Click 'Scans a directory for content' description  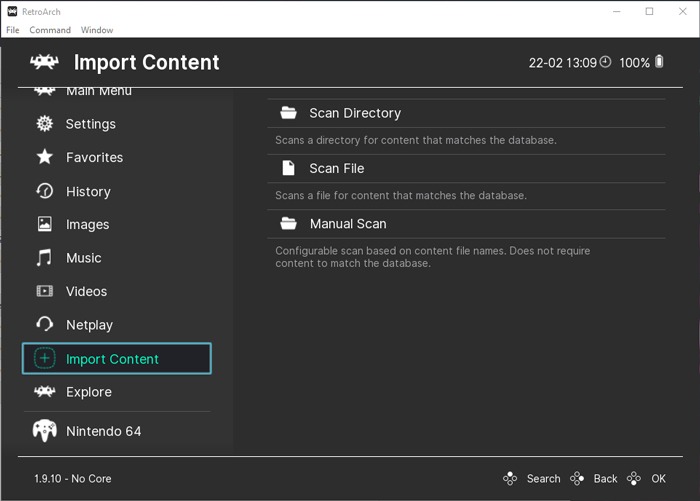click(x=416, y=140)
